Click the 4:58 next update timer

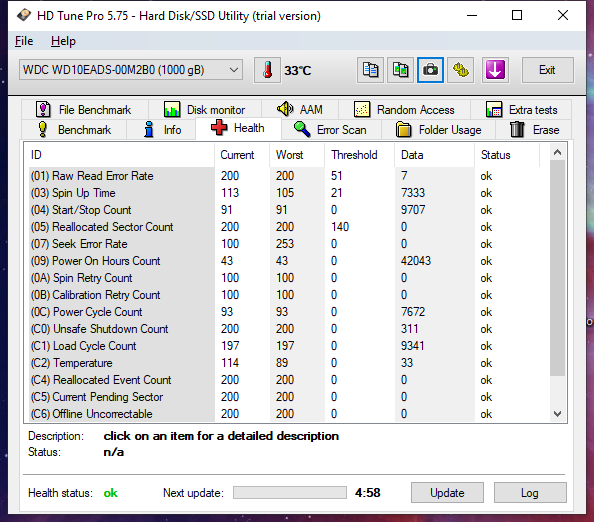tap(367, 492)
